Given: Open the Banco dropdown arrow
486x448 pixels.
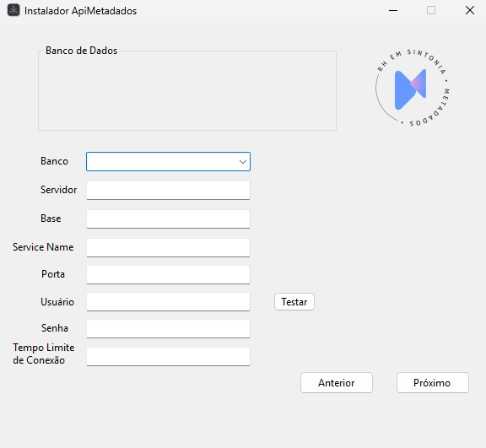Looking at the screenshot, I should [x=243, y=161].
